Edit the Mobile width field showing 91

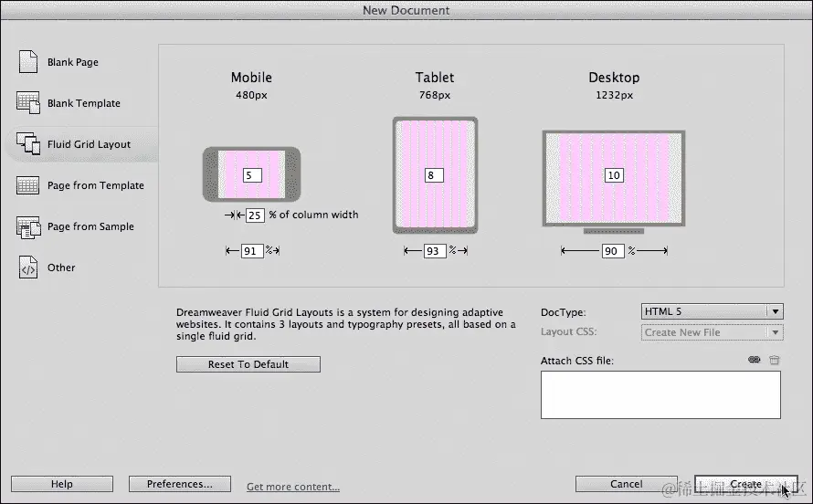pyautogui.click(x=252, y=251)
